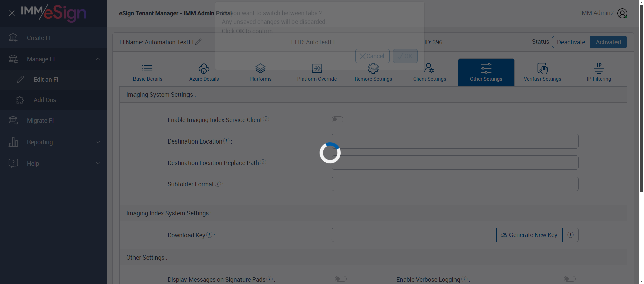Show info for Destination Location Replace Path
The image size is (644, 284).
point(263,162)
